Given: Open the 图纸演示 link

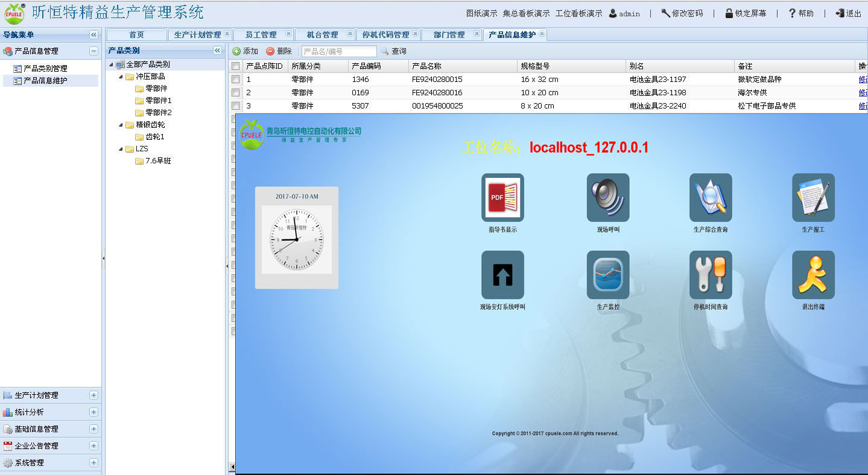Looking at the screenshot, I should (482, 13).
